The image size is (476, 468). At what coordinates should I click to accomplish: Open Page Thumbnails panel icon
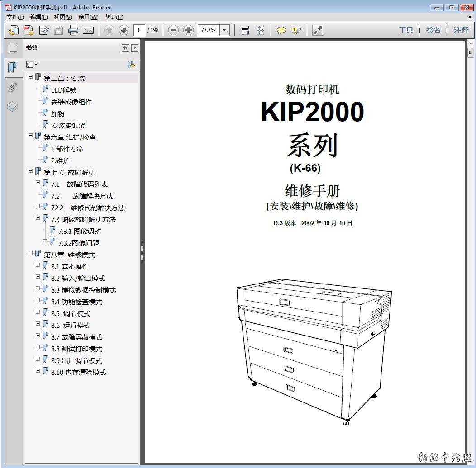13,48
